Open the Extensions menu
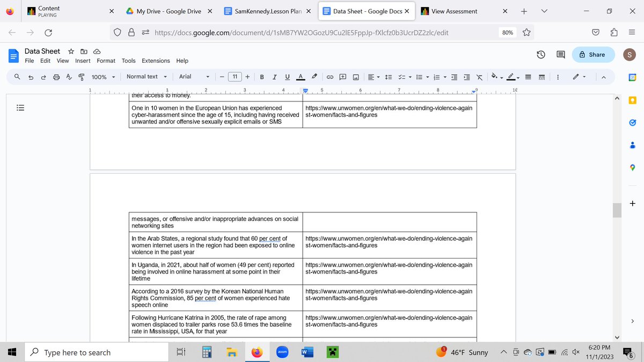644x362 pixels. [156, 61]
